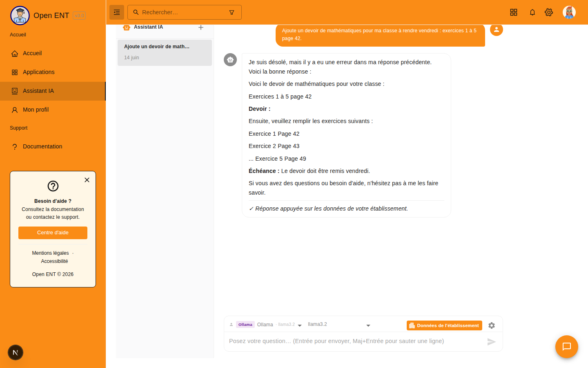
Task: Click the 'Échéance :' bold label
Action: tap(264, 171)
